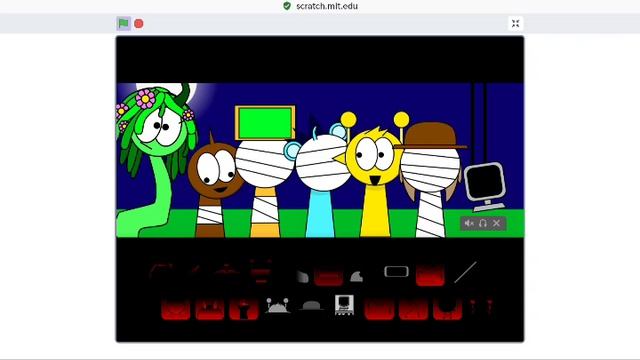Click the scratch.mit.edu address text
Image resolution: width=640 pixels, height=360 pixels.
click(x=327, y=6)
